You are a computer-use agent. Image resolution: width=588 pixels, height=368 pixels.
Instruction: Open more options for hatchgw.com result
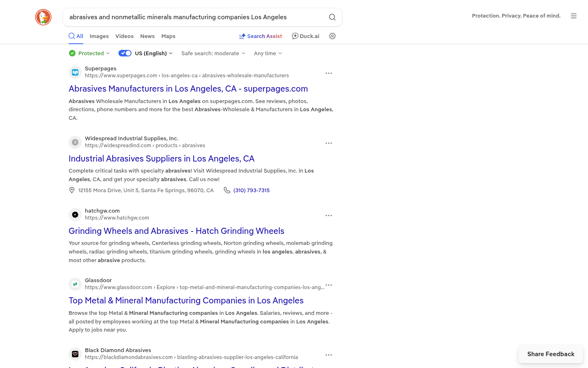coord(329,215)
